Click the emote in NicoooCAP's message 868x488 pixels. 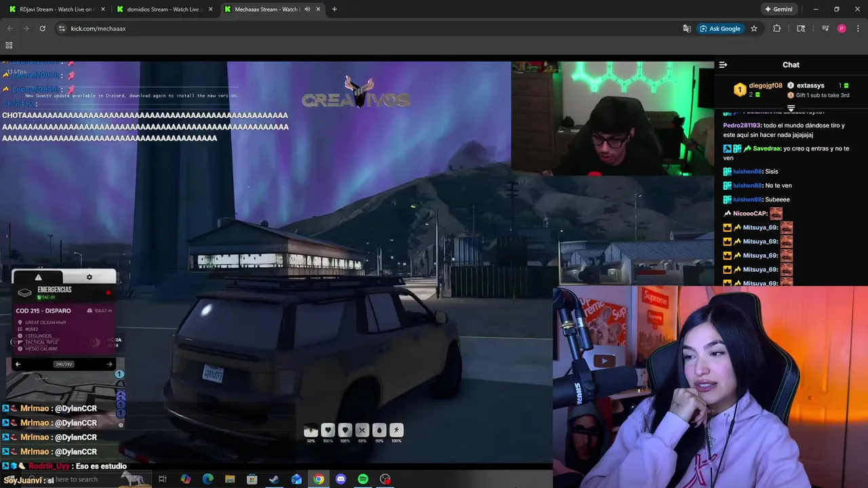tap(776, 213)
